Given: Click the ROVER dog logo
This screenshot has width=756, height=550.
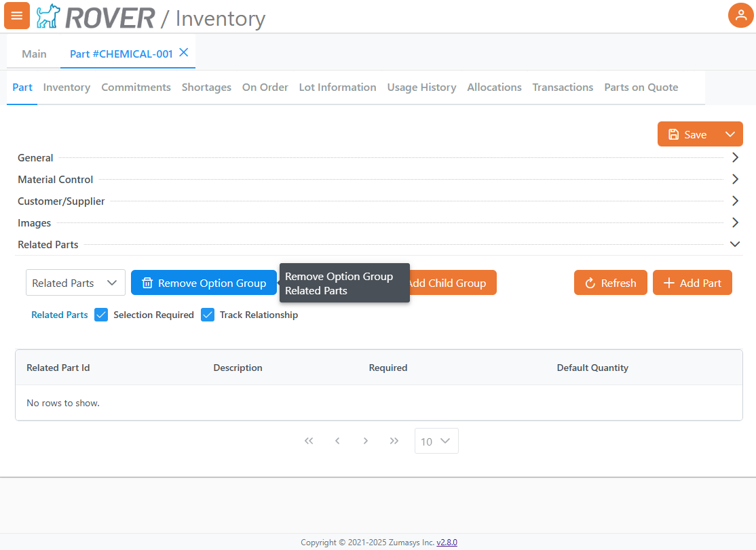Looking at the screenshot, I should pyautogui.click(x=48, y=15).
